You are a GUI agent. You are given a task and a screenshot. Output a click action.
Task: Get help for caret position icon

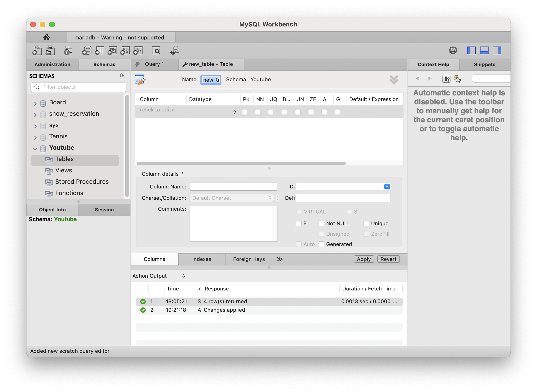(x=447, y=79)
